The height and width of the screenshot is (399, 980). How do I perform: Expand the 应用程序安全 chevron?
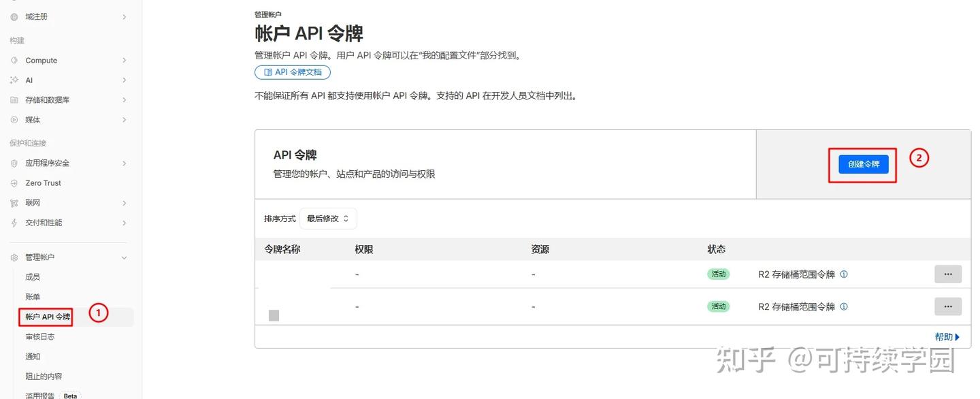124,163
